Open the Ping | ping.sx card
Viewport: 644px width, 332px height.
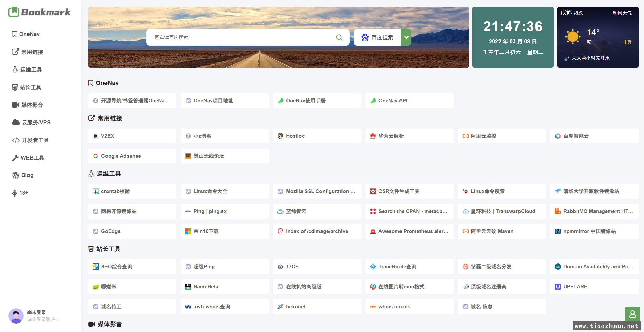pos(225,211)
